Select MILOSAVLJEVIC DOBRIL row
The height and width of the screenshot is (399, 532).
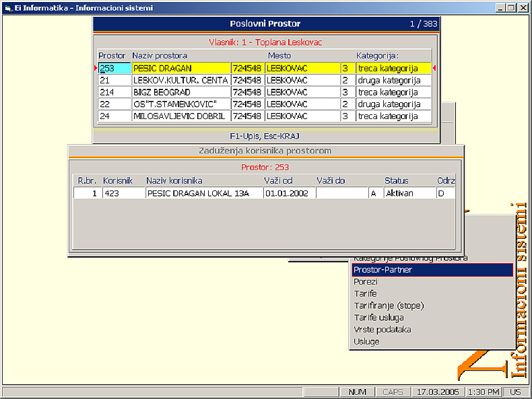pos(180,116)
